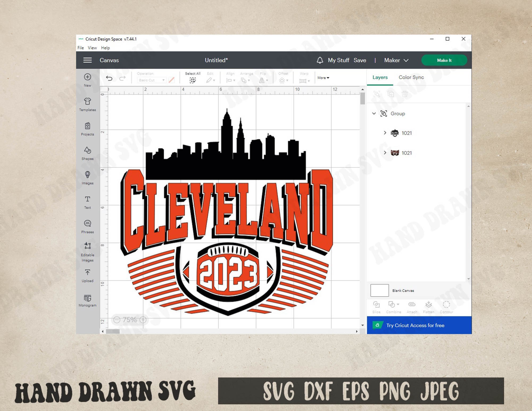Click the Blank Canvas color swatch
This screenshot has width=532, height=411.
click(x=380, y=290)
